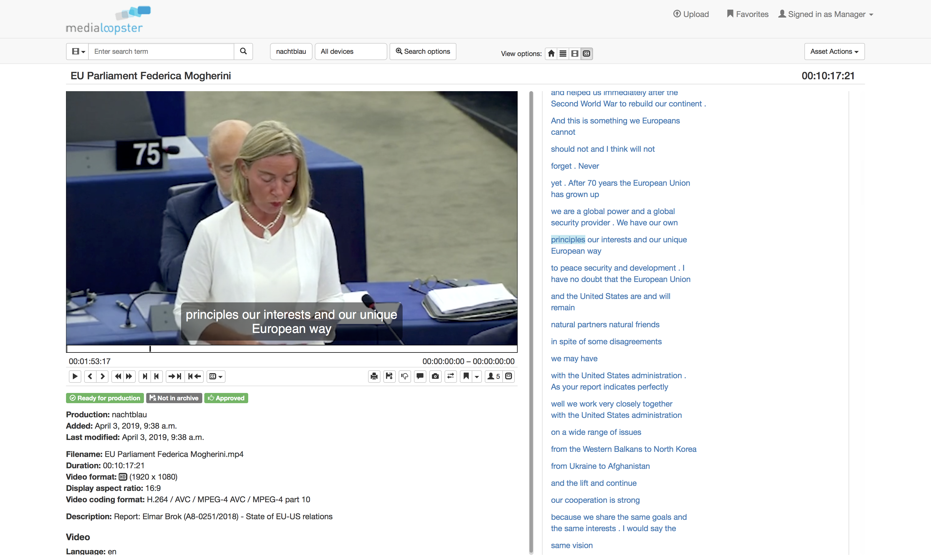Screen dimensions: 931x560
Task: Click Upload in the top navigation
Action: (x=691, y=14)
